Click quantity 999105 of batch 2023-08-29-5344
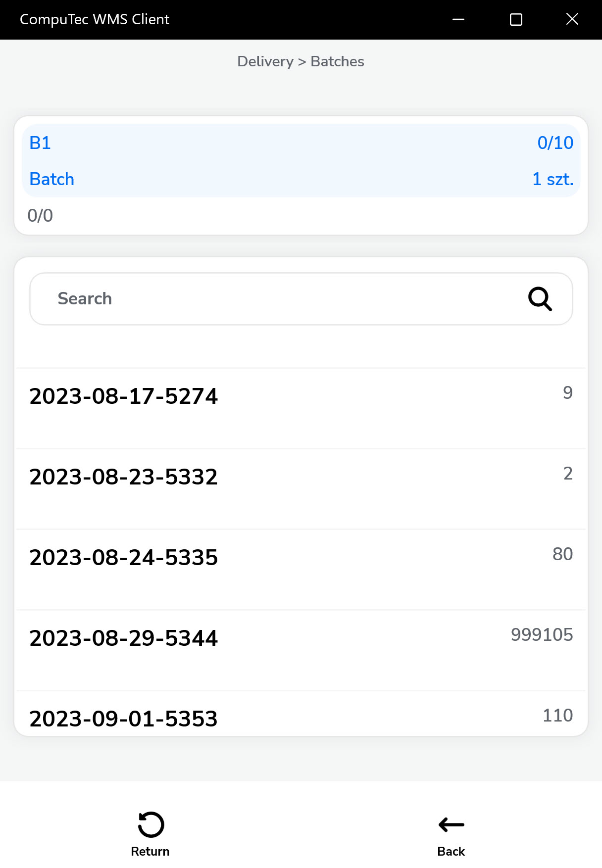Image resolution: width=602 pixels, height=868 pixels. [x=542, y=634]
